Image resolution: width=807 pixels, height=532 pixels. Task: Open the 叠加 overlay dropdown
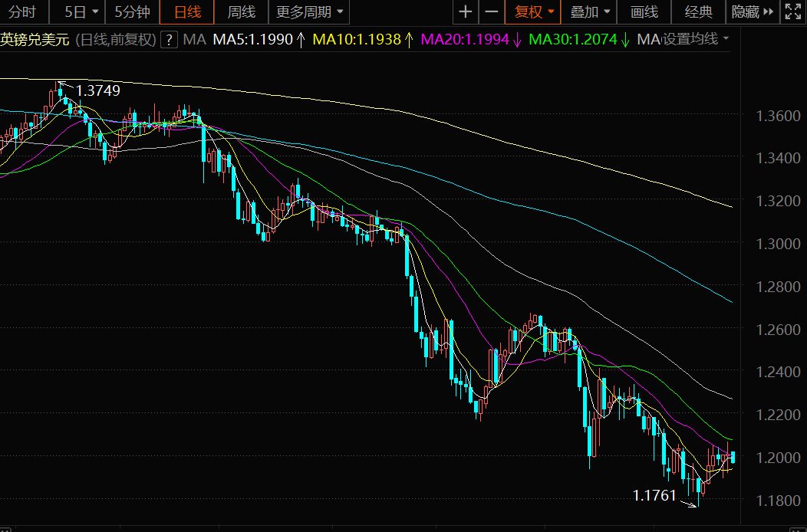tap(589, 11)
